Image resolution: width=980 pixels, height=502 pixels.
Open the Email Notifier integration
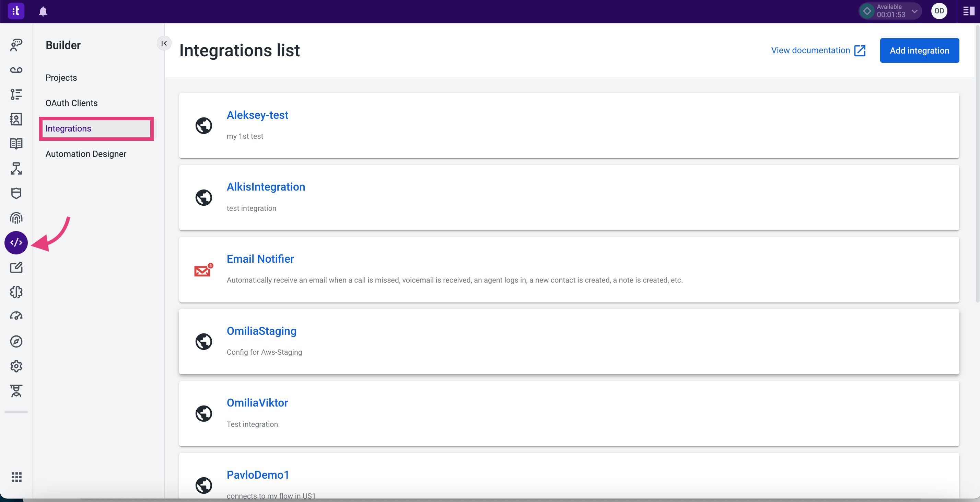[260, 259]
